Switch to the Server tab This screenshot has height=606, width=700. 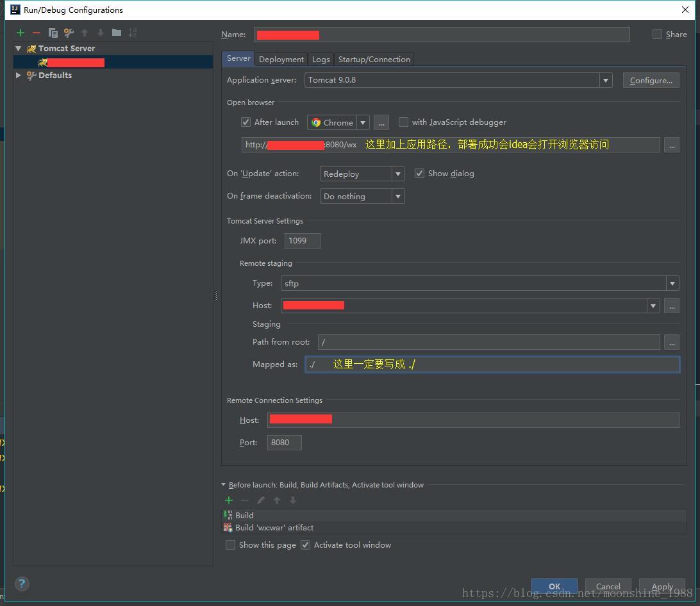tap(238, 58)
